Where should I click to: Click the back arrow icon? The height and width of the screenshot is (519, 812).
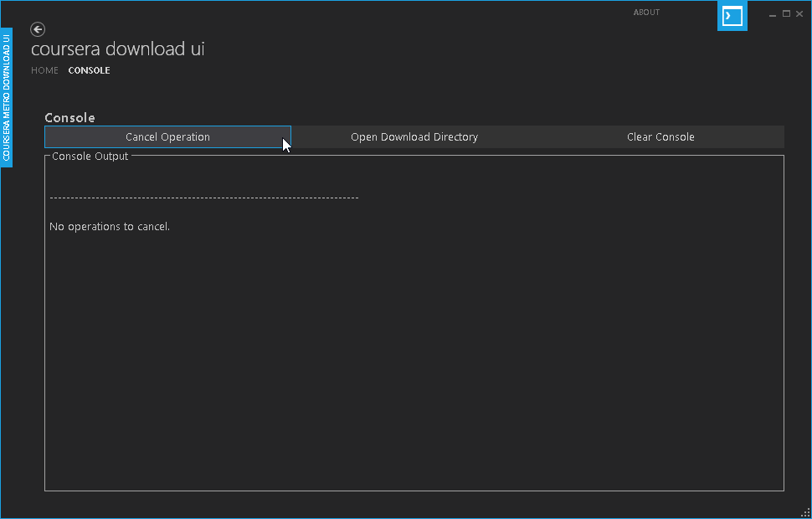click(38, 29)
